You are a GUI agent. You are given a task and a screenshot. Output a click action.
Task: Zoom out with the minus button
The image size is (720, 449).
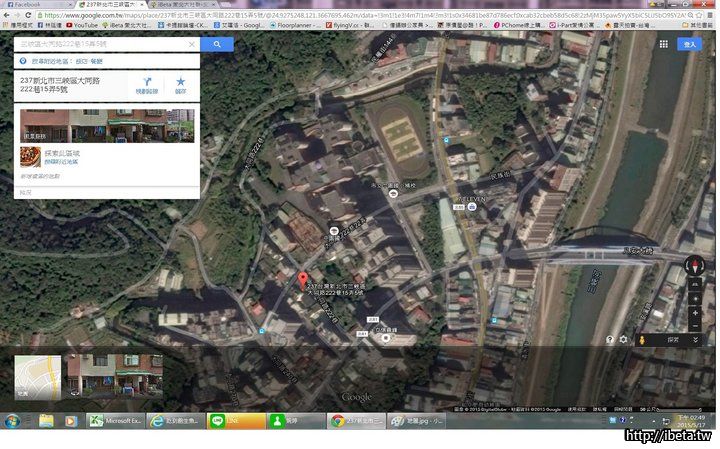pyautogui.click(x=695, y=326)
